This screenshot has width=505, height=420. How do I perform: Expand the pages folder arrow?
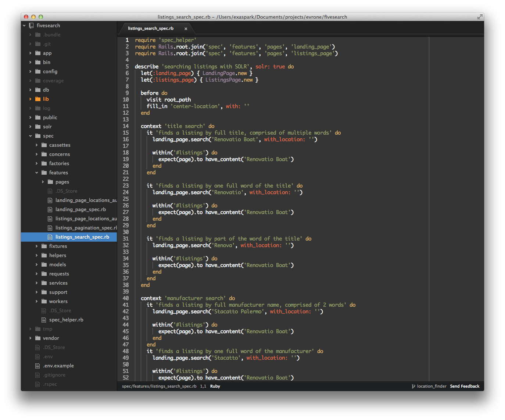click(43, 182)
